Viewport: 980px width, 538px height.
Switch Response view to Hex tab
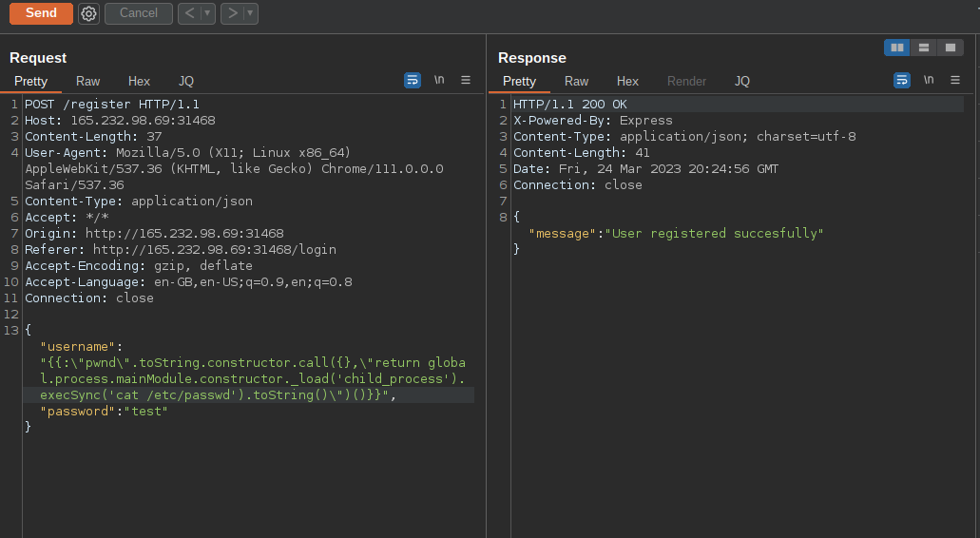click(x=627, y=81)
